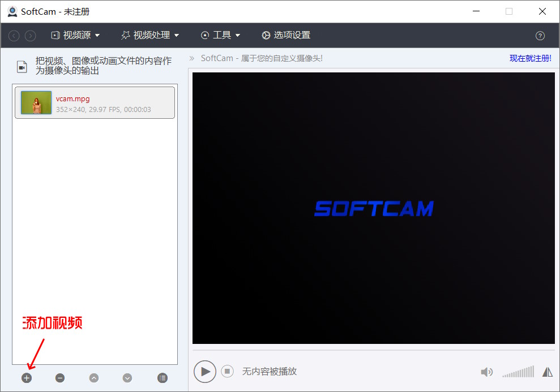Move selected video up in list

94,378
